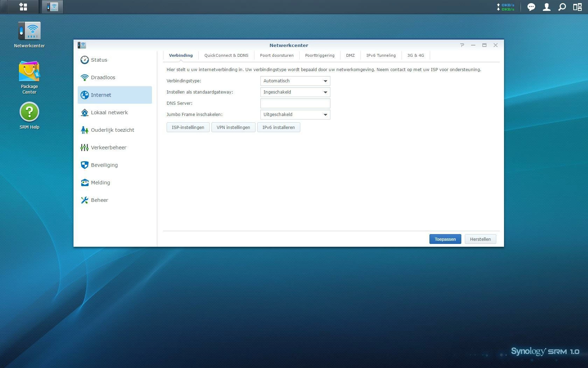Open Beveiliging section

[x=115, y=165]
